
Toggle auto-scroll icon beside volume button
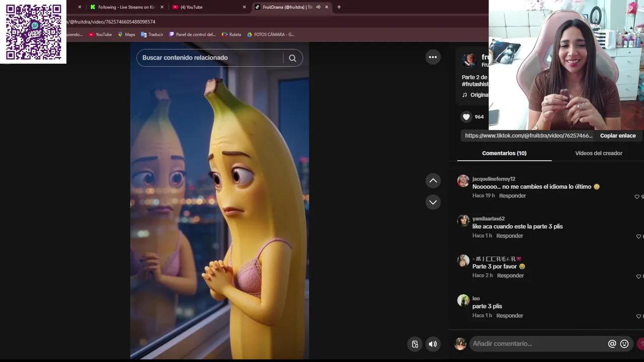415,344
